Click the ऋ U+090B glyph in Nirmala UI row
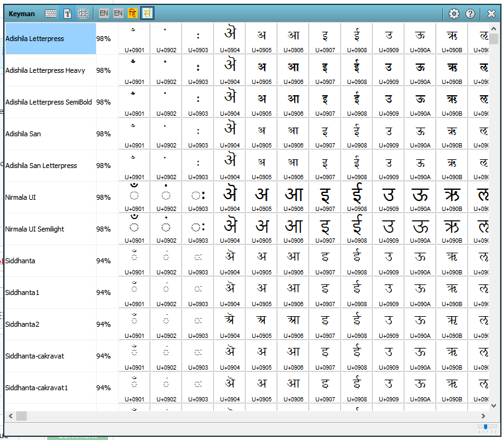Screen dimensions: 504x440 coord(452,194)
